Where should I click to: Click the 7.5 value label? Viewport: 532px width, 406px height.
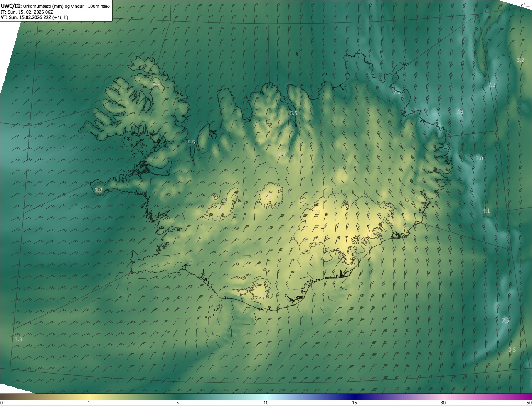[505, 320]
